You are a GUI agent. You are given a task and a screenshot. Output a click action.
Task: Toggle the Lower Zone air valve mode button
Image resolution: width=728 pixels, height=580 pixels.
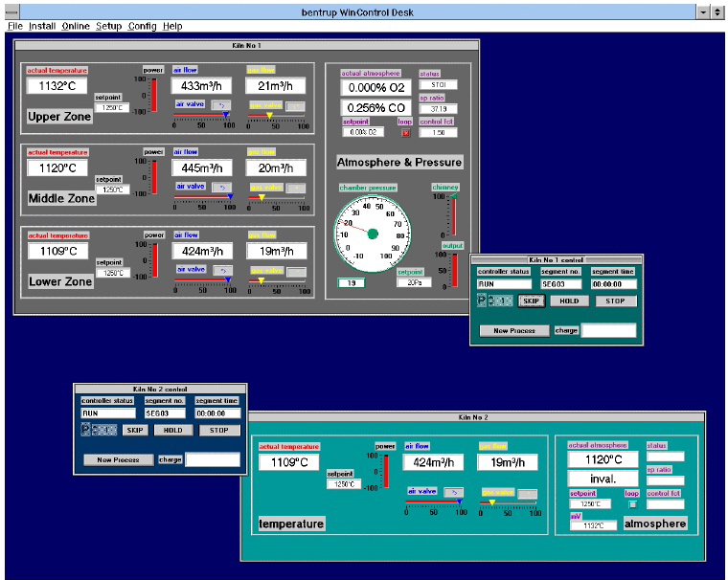223,271
